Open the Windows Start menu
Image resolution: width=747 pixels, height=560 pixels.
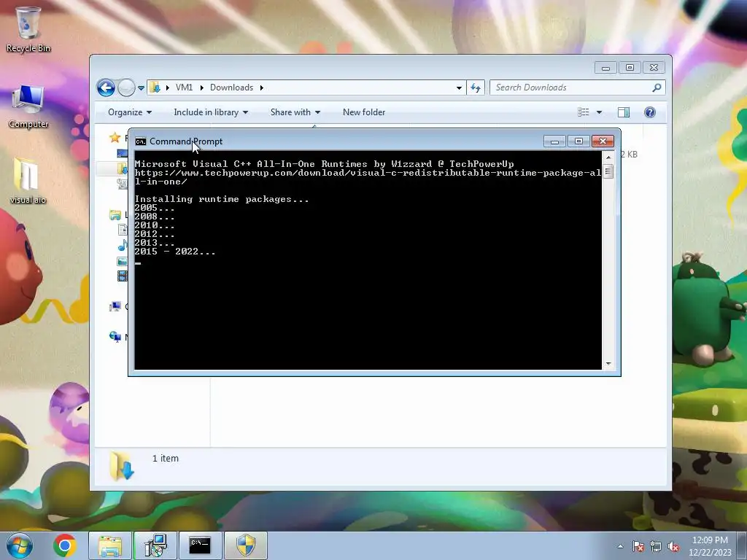20,545
